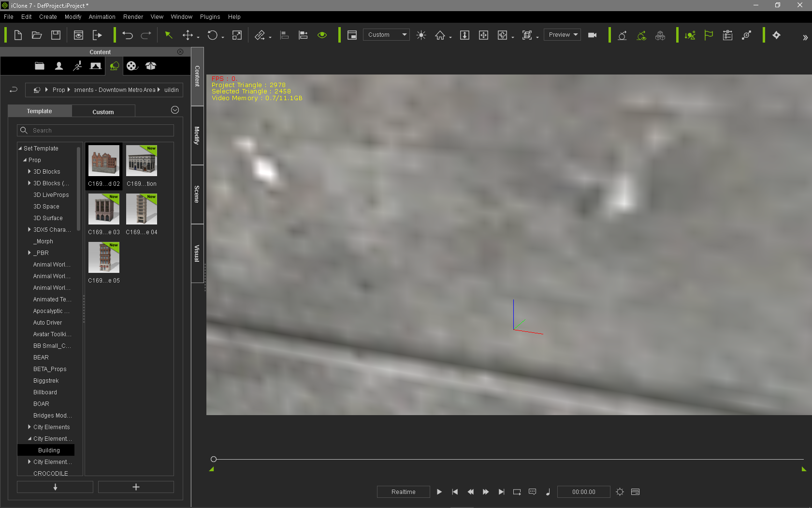Close the Content panel

(x=180, y=52)
